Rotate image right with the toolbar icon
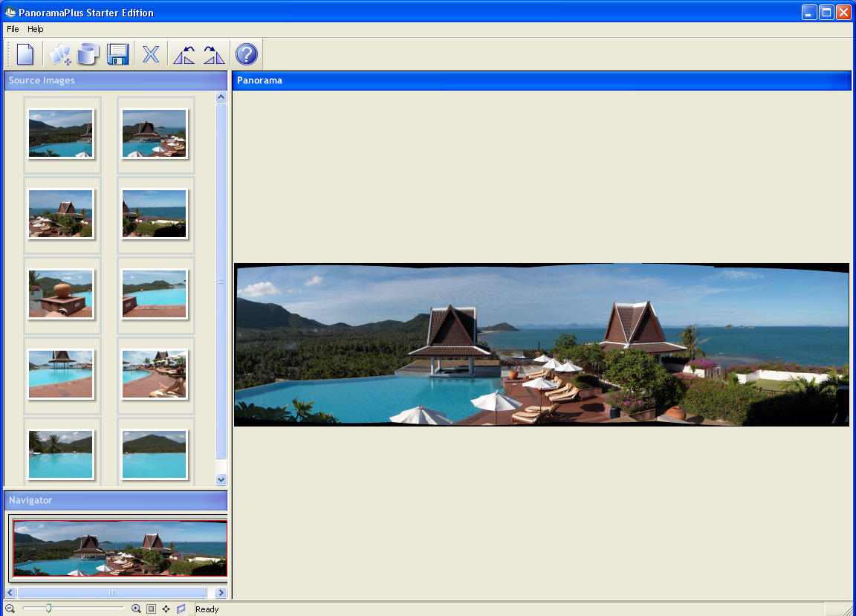This screenshot has height=616, width=856. 214,54
